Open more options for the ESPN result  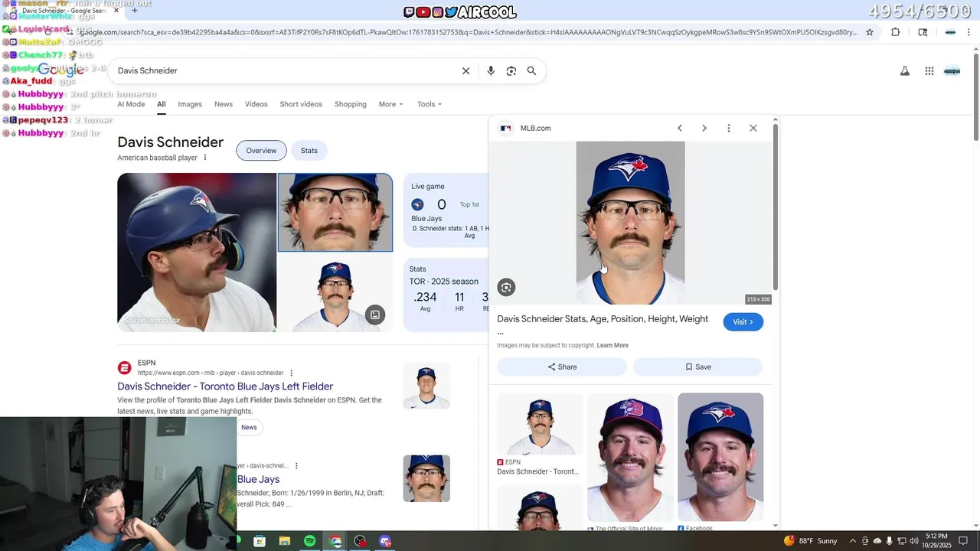click(291, 373)
